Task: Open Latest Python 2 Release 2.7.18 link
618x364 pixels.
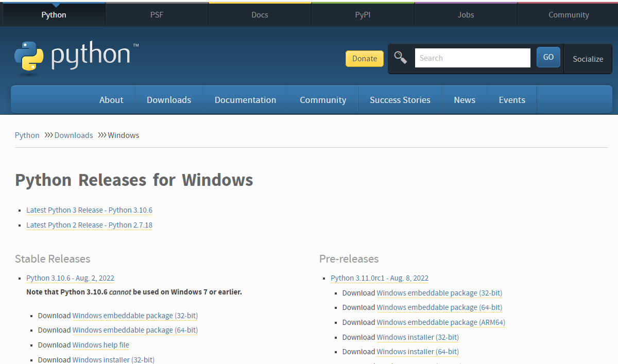Action: [x=90, y=225]
